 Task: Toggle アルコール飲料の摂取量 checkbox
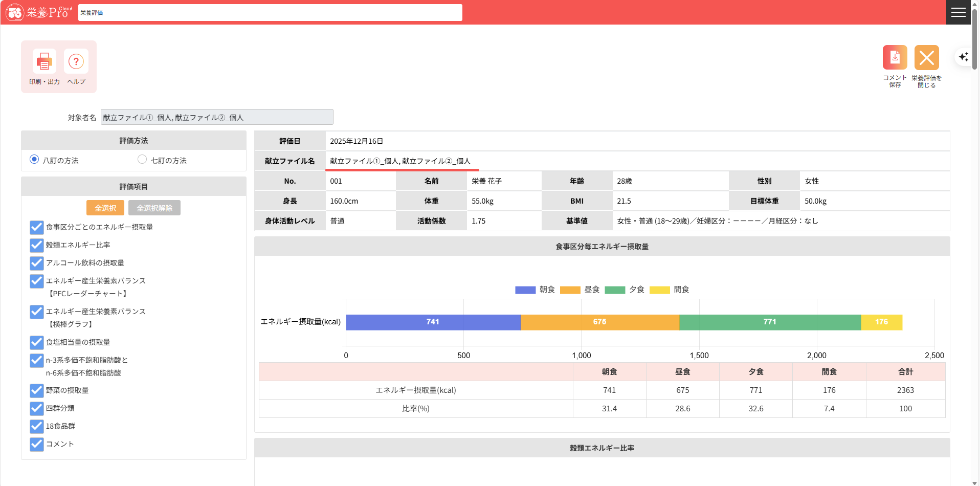point(36,263)
